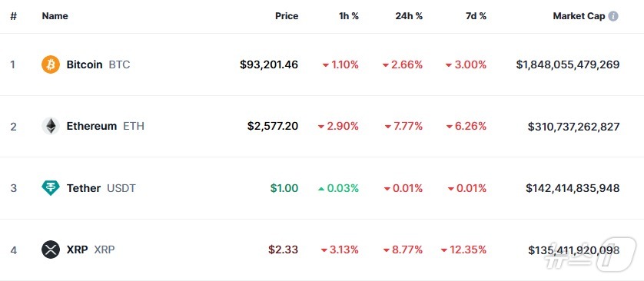Open the Market Cap info icon
This screenshot has height=281, width=644.
612,16
